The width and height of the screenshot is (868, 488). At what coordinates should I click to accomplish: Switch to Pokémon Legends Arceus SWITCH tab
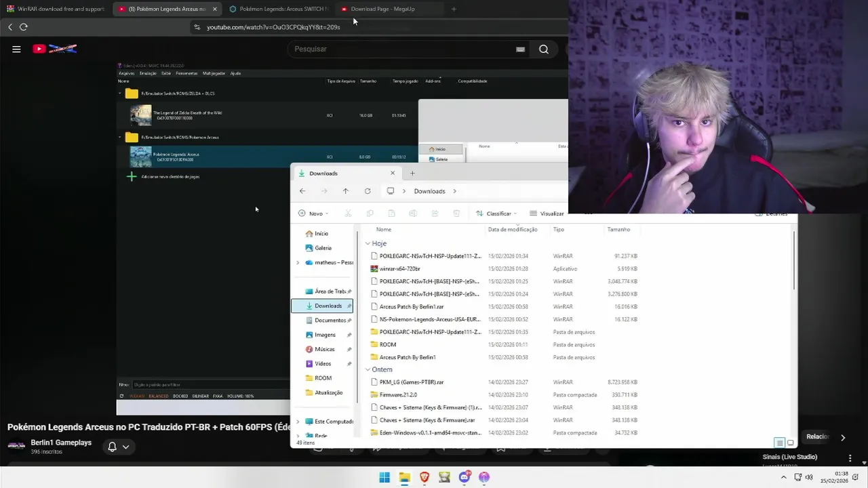(x=278, y=9)
